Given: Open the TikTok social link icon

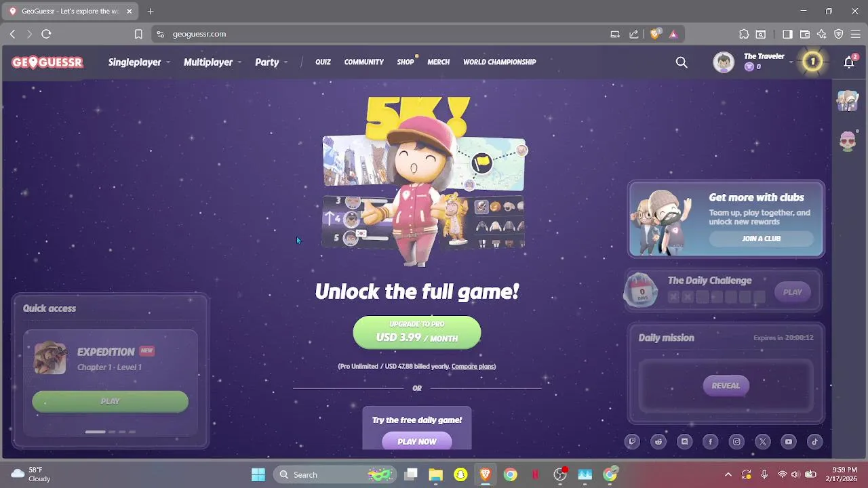Looking at the screenshot, I should 815,442.
